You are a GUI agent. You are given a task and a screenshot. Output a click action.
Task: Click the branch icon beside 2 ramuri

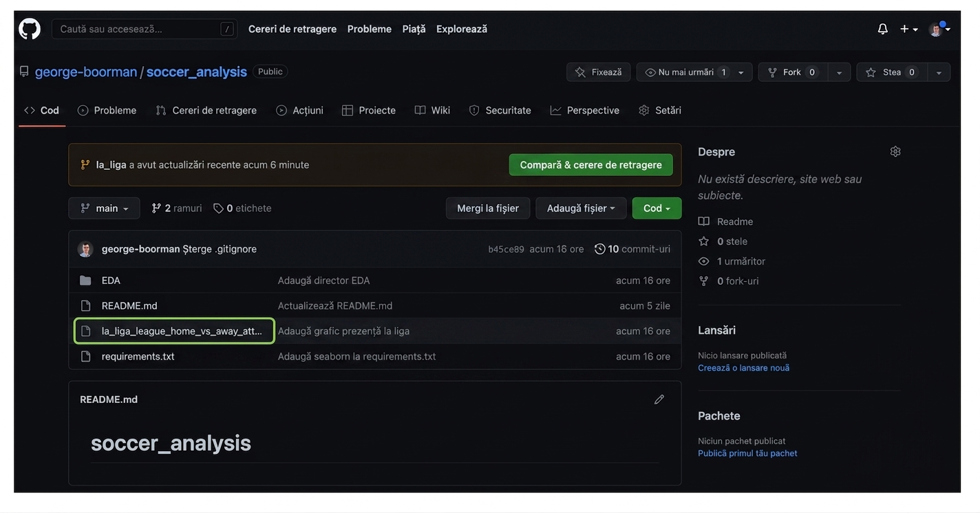[x=156, y=208]
